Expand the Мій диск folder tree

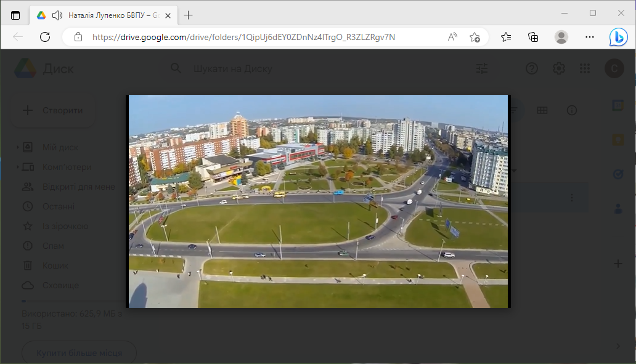(x=17, y=147)
